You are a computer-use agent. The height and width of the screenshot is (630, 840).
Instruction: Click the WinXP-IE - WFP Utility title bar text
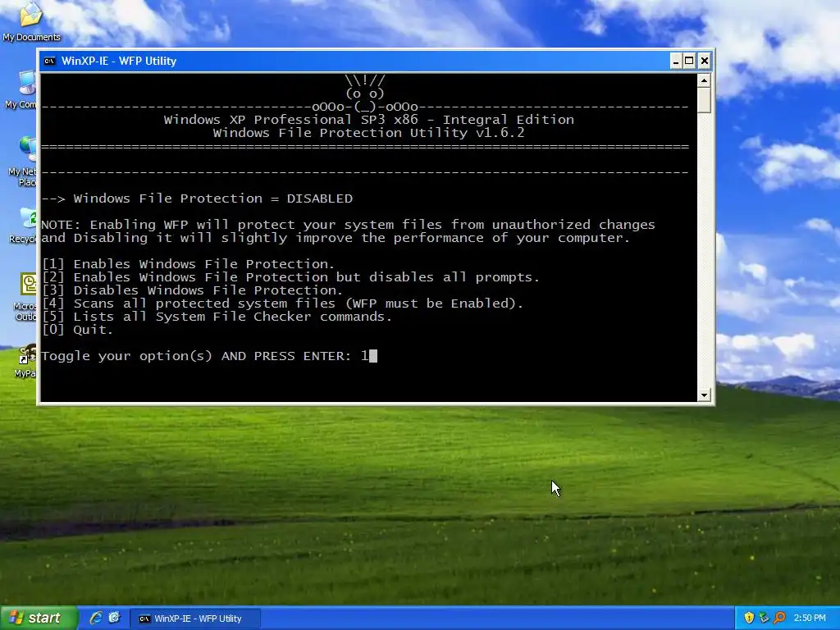[119, 61]
